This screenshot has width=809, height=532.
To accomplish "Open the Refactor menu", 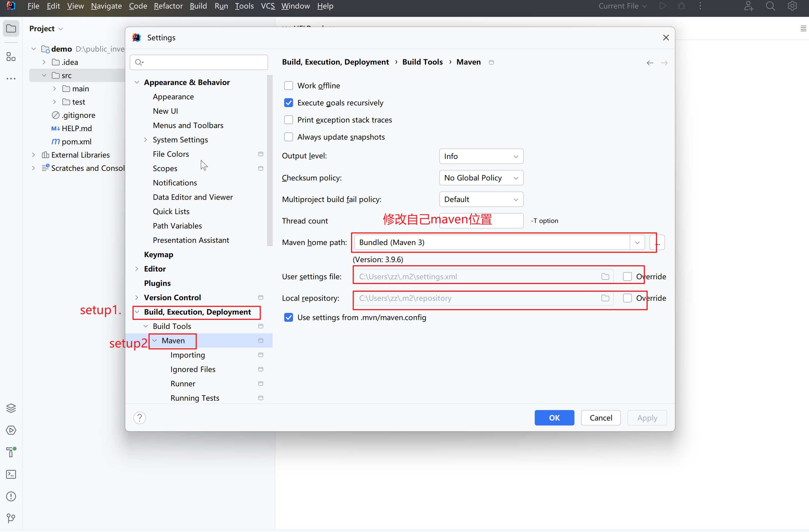I will (168, 6).
